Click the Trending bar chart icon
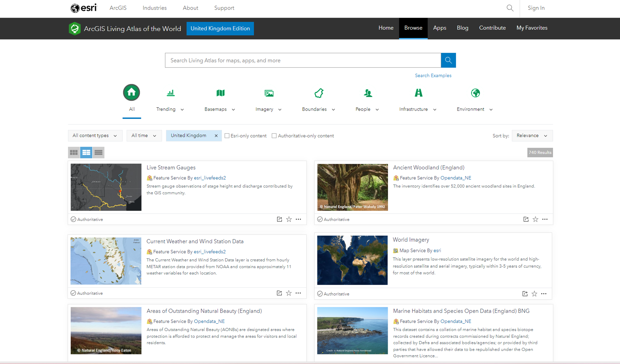620x364 pixels. (171, 93)
